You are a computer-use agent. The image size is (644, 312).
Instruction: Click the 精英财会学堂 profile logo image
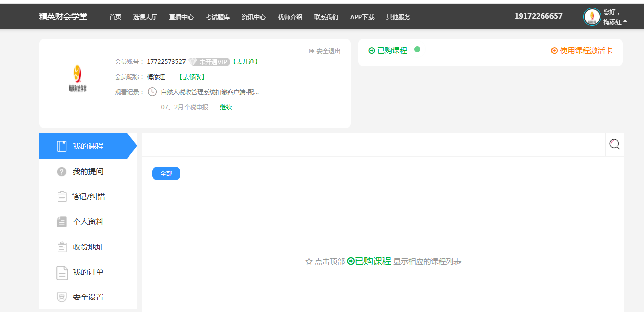[77, 79]
